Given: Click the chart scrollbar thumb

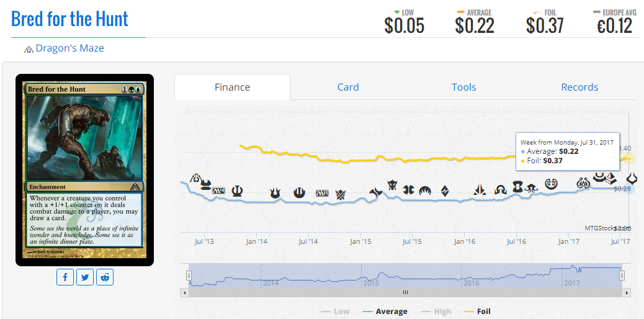Looking at the screenshot, I should pyautogui.click(x=405, y=293).
